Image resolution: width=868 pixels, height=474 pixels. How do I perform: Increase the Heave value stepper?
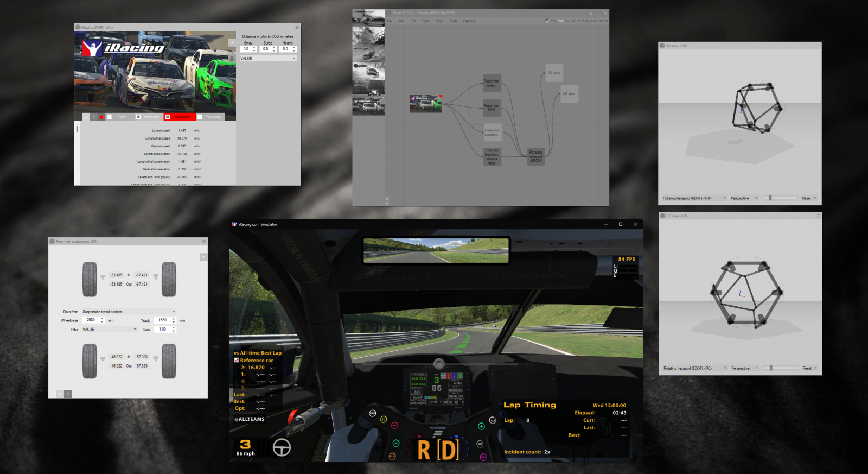point(294,48)
